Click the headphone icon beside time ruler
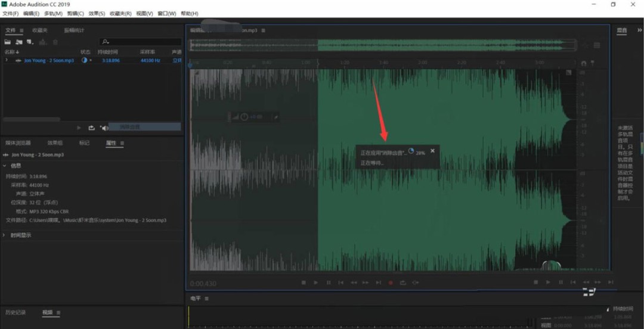644x329 pixels. [583, 63]
